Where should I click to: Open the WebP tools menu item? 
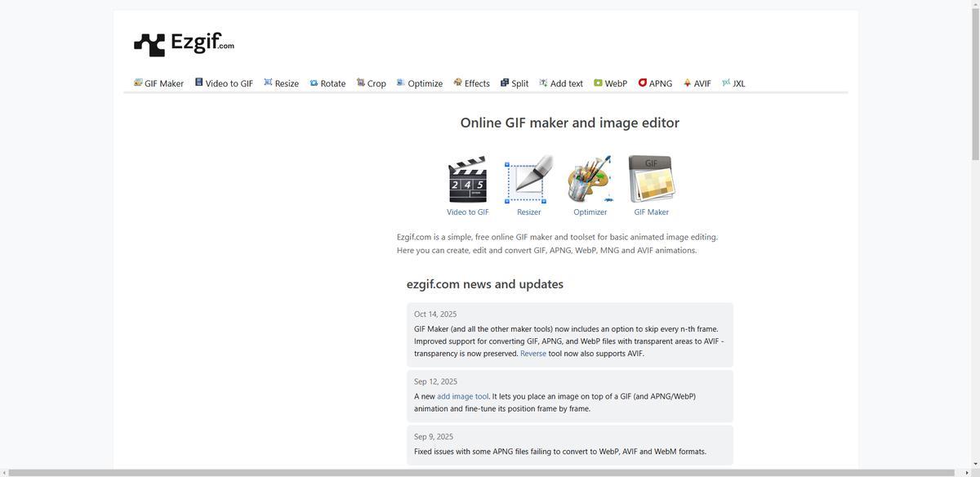611,83
